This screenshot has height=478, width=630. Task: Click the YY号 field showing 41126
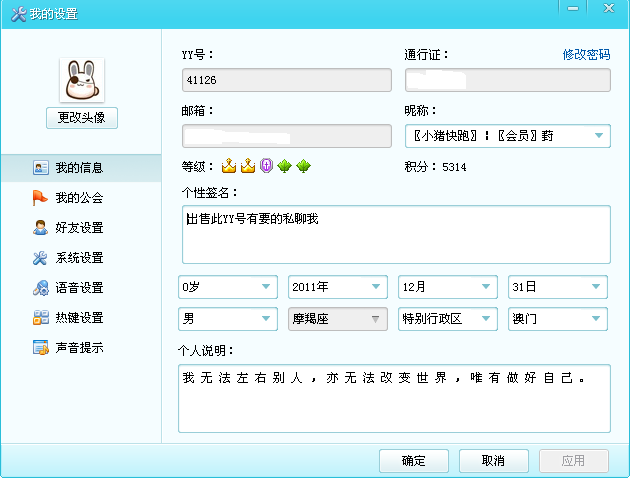[x=287, y=80]
